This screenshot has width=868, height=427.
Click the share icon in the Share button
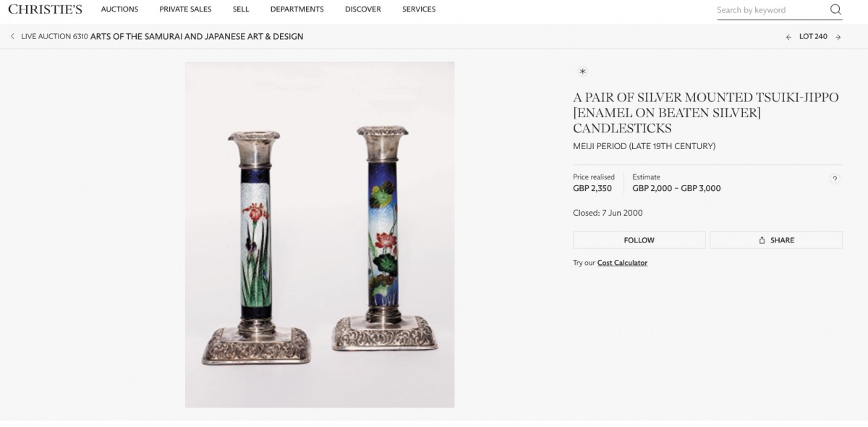762,240
